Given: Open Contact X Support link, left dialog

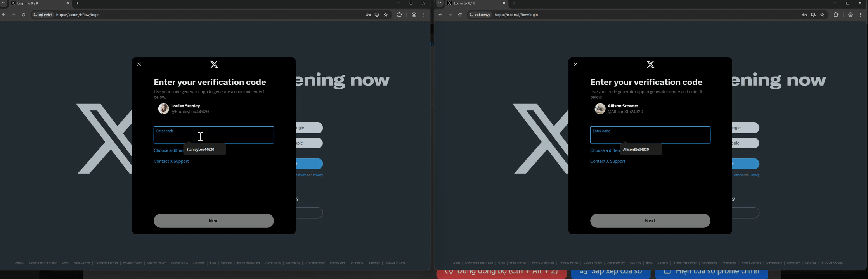Looking at the screenshot, I should [171, 161].
